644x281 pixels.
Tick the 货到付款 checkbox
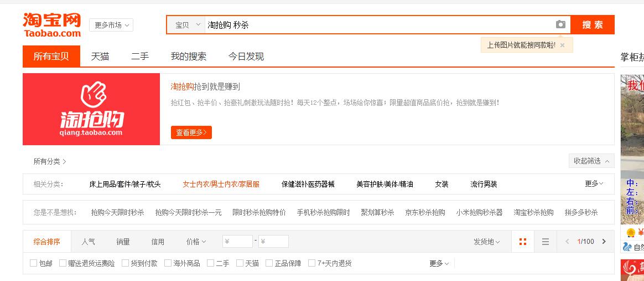coord(125,263)
